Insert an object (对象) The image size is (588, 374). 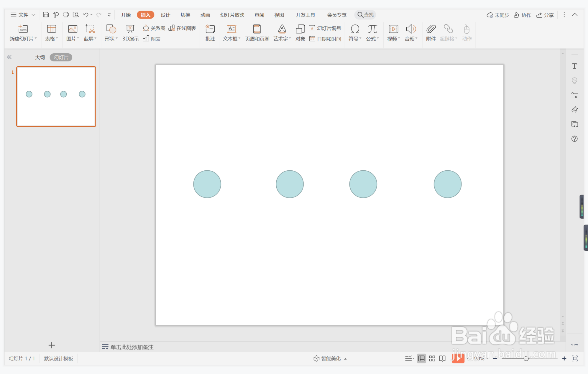point(300,33)
